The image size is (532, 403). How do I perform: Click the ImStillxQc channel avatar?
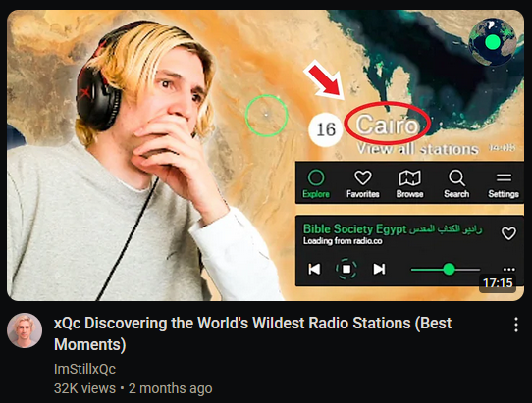(x=25, y=330)
